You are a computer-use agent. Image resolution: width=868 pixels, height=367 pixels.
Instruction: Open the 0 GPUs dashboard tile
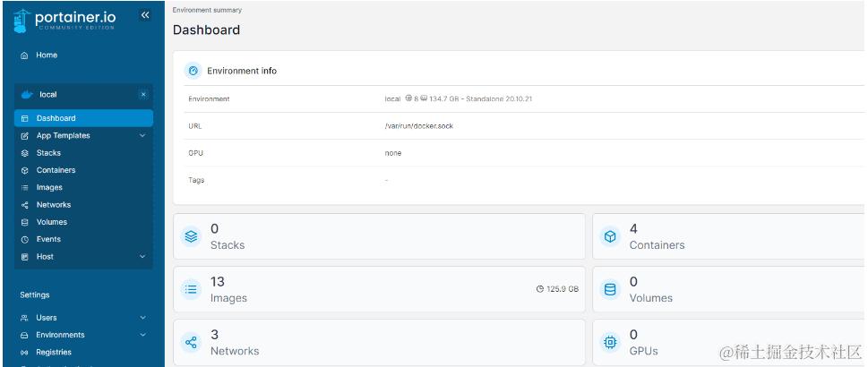coord(730,342)
